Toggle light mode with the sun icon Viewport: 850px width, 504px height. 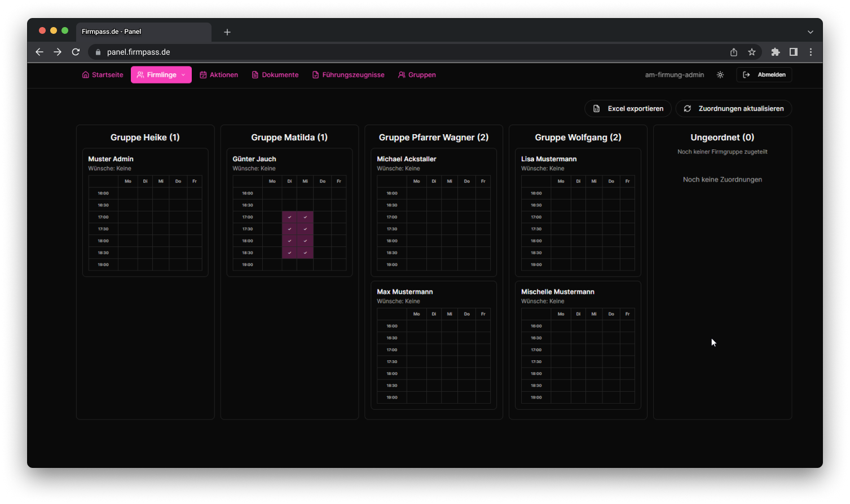720,74
